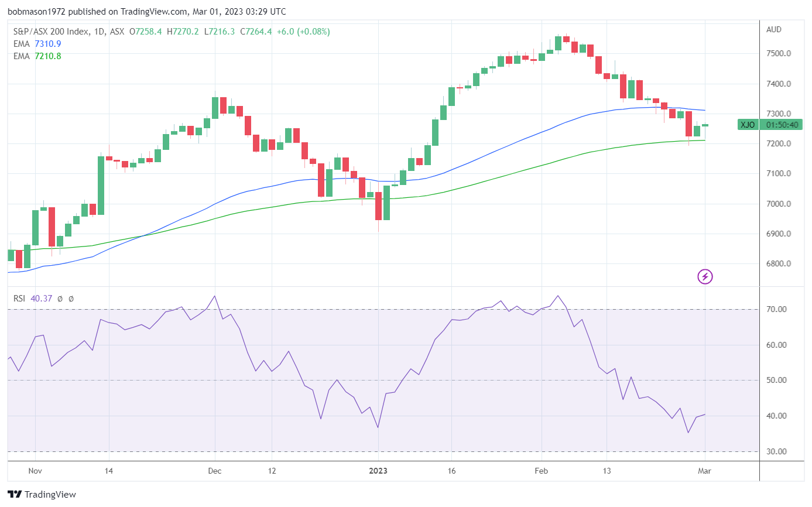Image resolution: width=812 pixels, height=507 pixels.
Task: Click the Feb date axis label
Action: click(542, 471)
